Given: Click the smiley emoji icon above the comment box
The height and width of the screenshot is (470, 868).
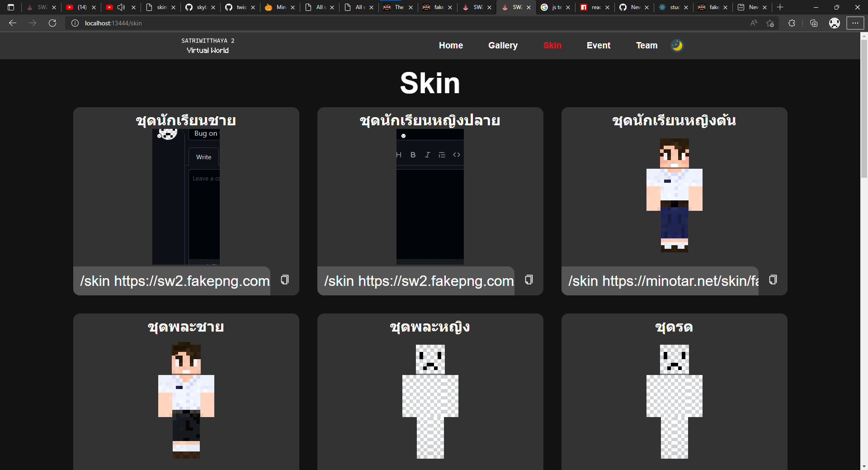Looking at the screenshot, I should (404, 136).
